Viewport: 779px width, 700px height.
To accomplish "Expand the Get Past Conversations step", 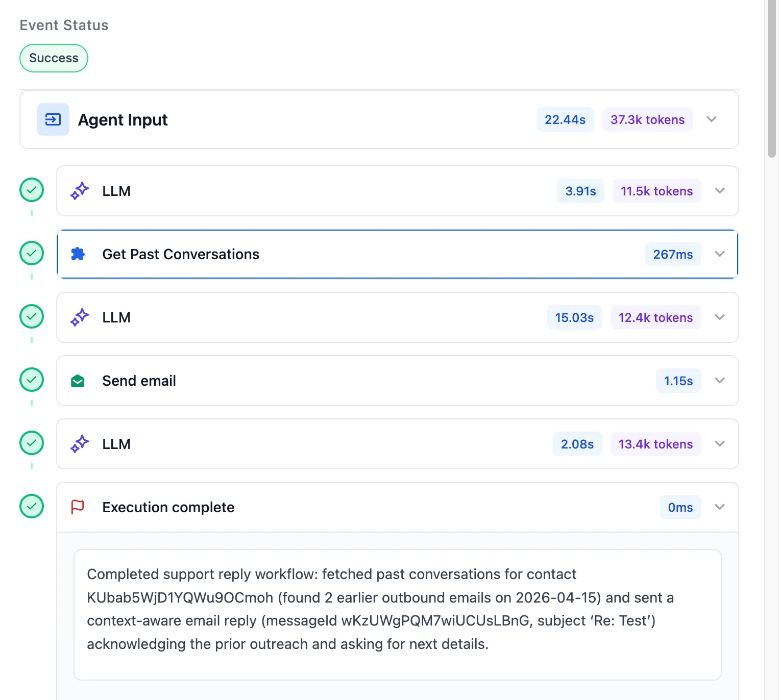I will (720, 254).
